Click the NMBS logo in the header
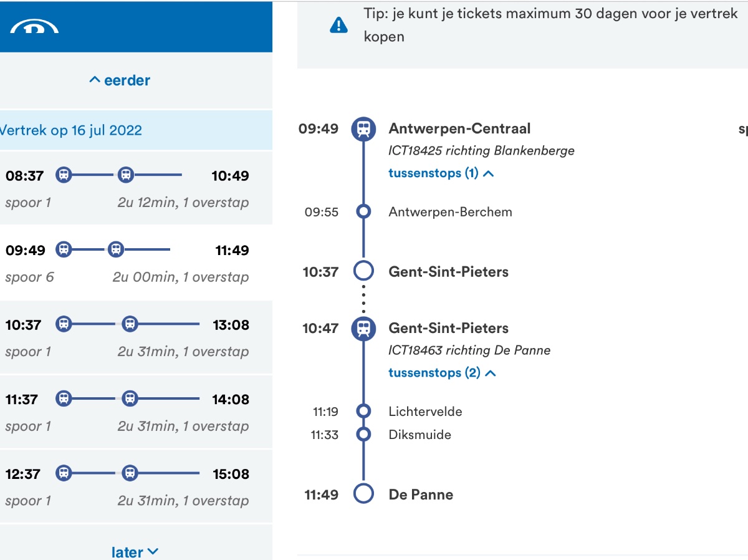The height and width of the screenshot is (560, 748). (34, 26)
